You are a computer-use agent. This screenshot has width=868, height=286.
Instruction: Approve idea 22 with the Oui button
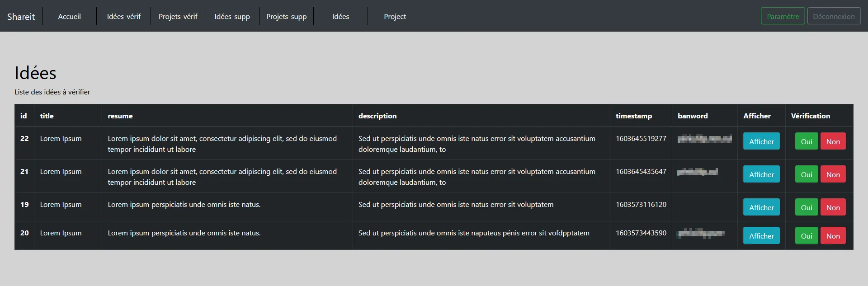pos(807,141)
